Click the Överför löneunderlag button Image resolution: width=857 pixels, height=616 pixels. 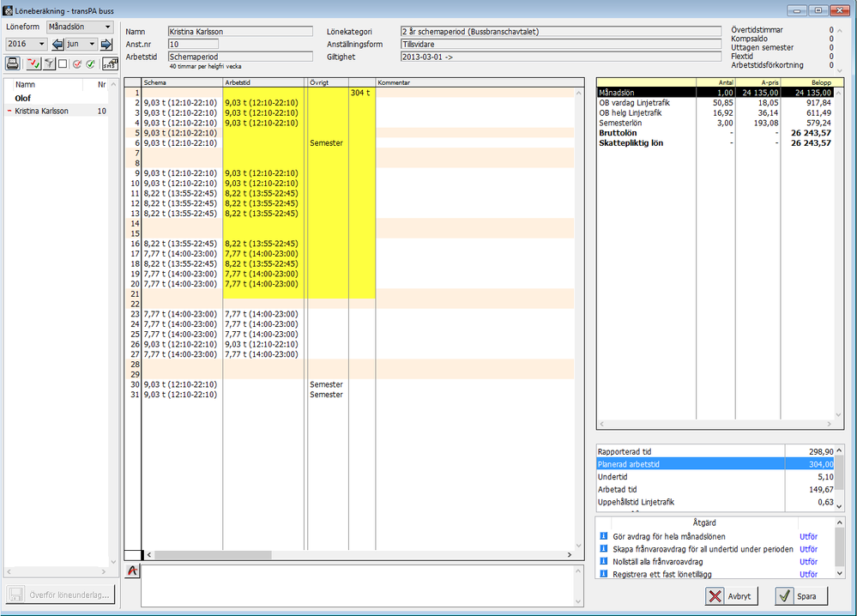pyautogui.click(x=60, y=595)
